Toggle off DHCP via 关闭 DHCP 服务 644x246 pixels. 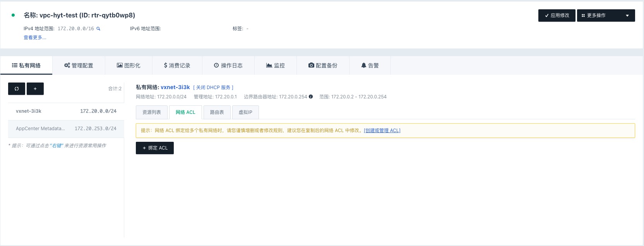[x=213, y=88]
